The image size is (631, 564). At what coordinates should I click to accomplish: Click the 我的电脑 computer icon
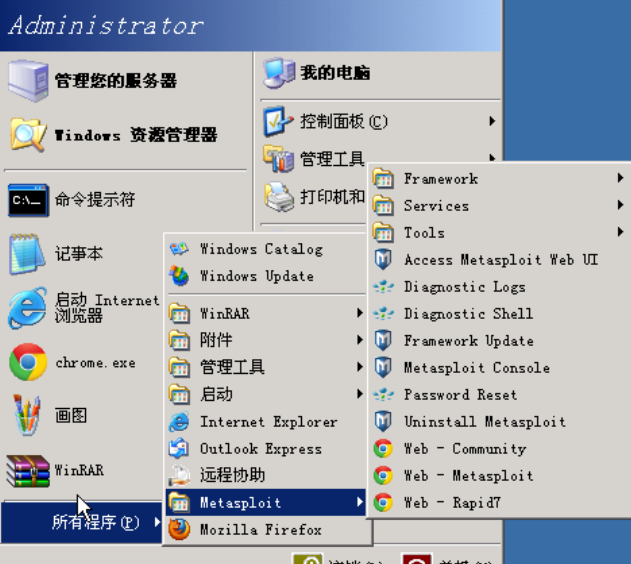click(x=279, y=73)
